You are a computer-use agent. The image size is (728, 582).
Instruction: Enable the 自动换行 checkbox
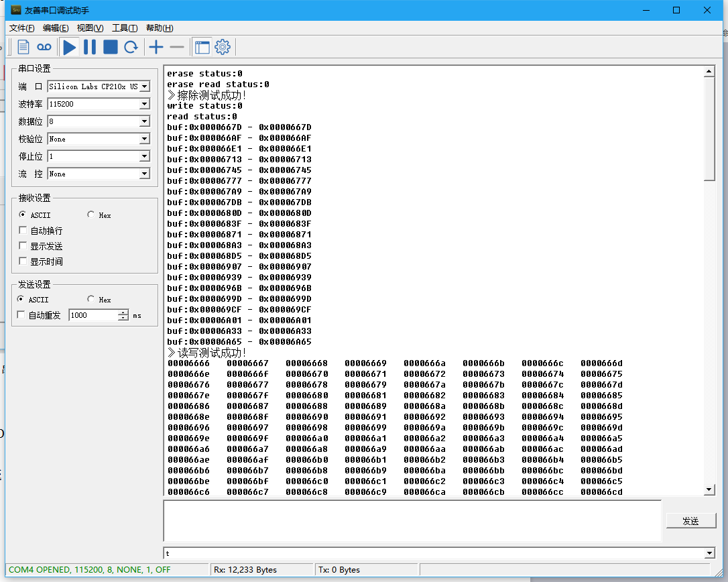(x=23, y=230)
